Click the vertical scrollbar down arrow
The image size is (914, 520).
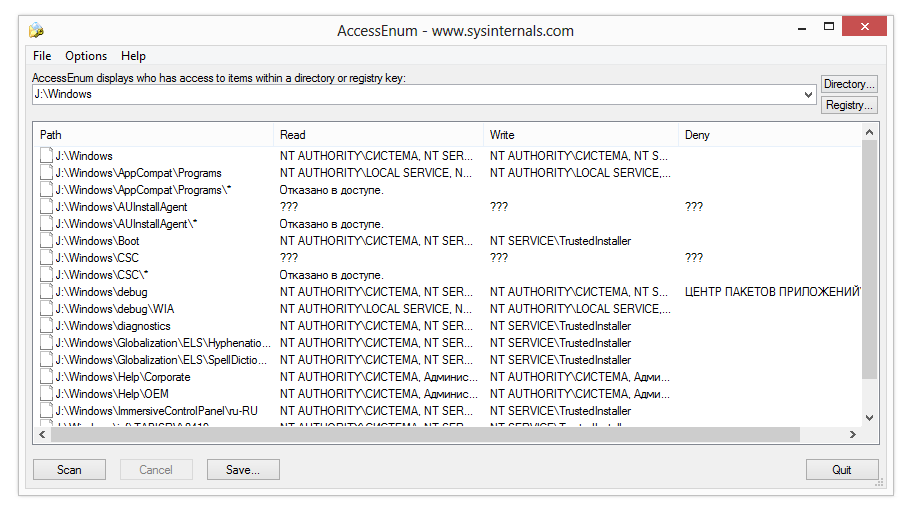click(869, 417)
